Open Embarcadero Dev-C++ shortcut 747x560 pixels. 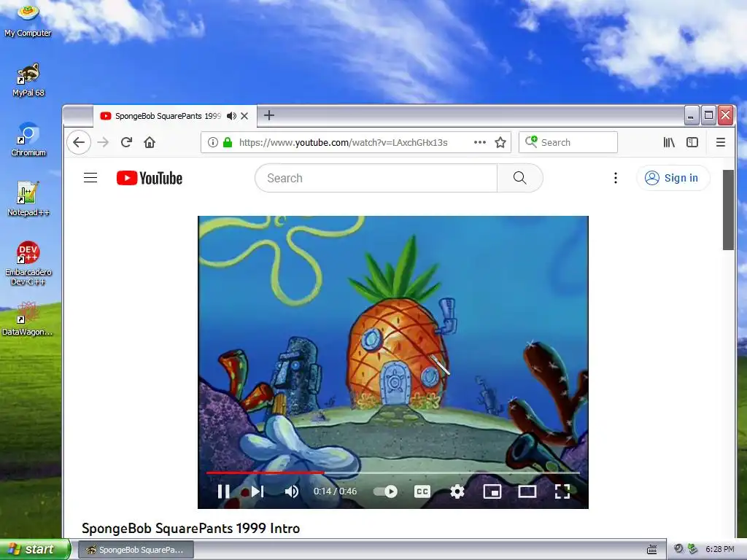28,262
